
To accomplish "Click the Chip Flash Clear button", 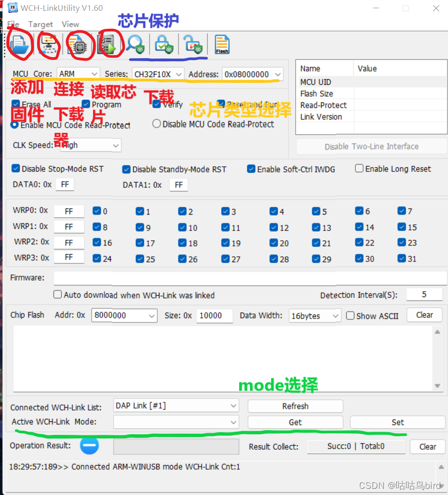I will (x=424, y=315).
